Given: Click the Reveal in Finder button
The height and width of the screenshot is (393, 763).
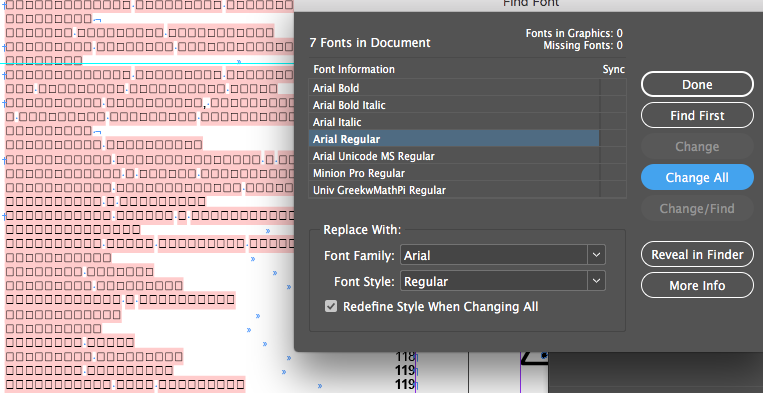Looking at the screenshot, I should [x=697, y=254].
